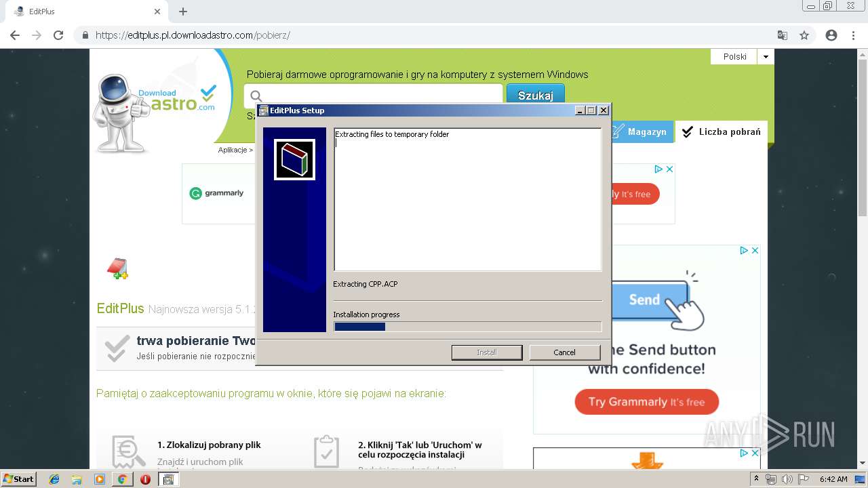Click the Try Grammarly It's free button
Screen dimensions: 868x488
point(646,402)
